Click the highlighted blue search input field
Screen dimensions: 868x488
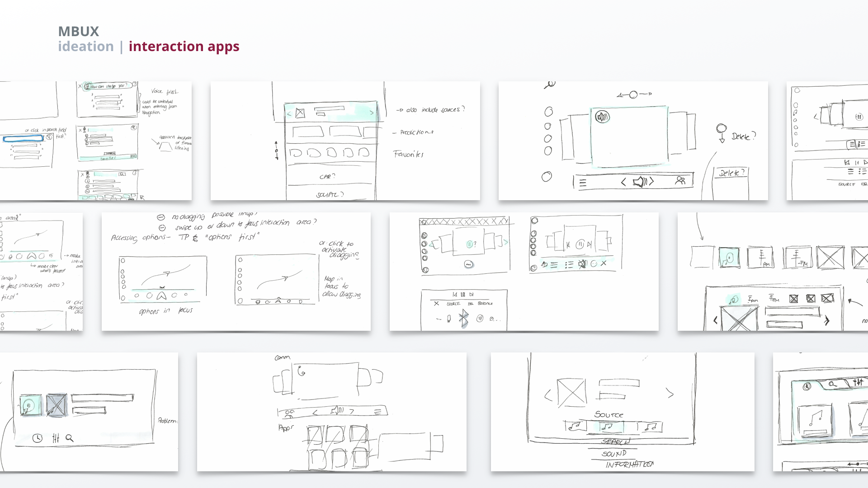[x=24, y=138]
